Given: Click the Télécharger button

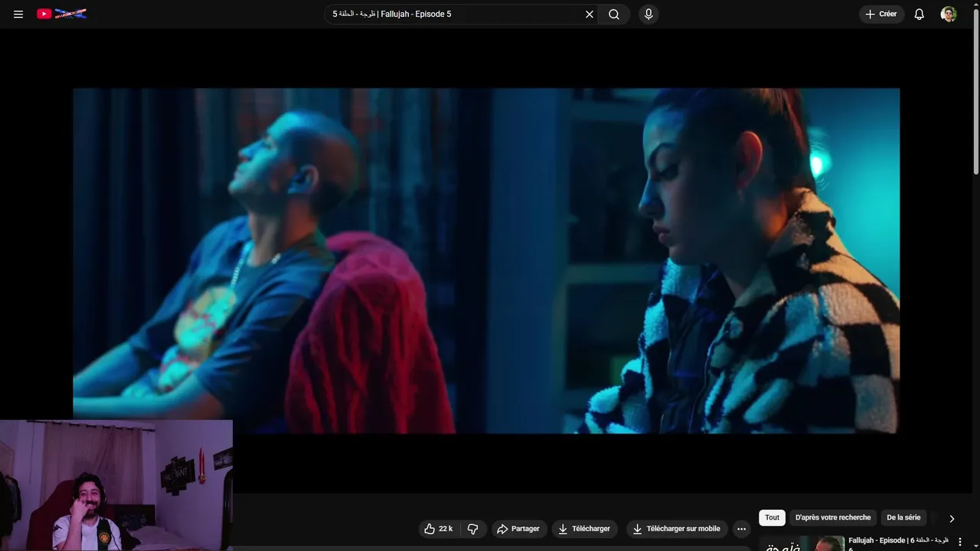Looking at the screenshot, I should click(584, 529).
